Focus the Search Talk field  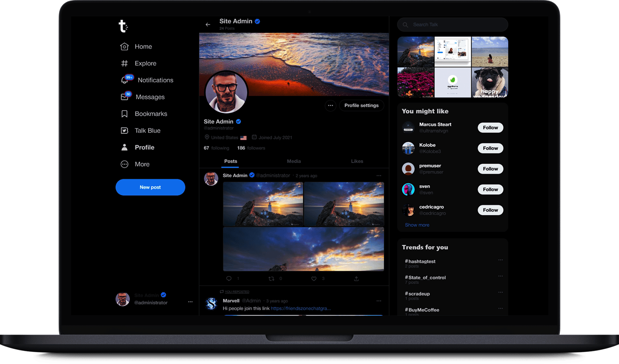click(x=453, y=25)
